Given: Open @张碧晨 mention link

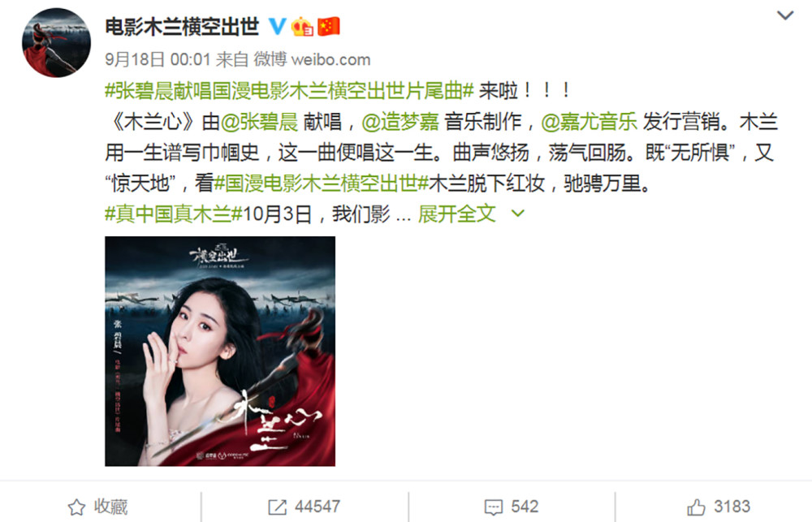Looking at the screenshot, I should (260, 122).
